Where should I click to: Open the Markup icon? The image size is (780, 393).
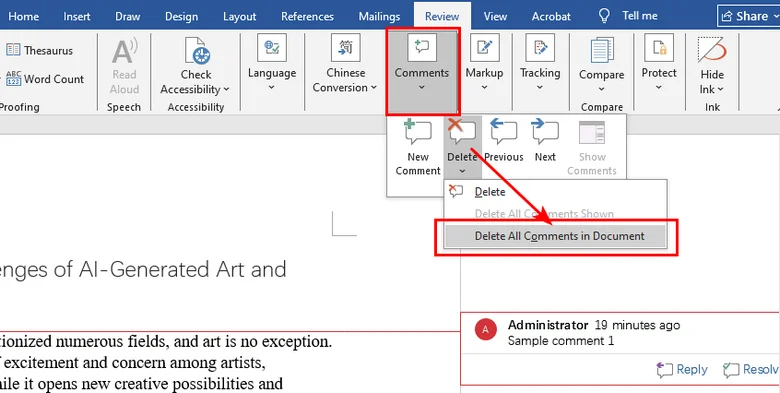484,48
